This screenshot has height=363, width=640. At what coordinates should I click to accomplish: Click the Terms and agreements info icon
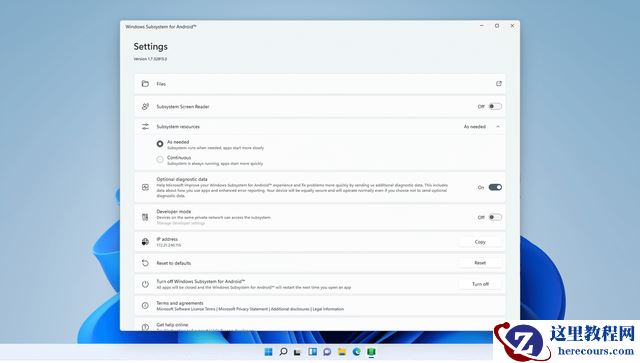click(145, 305)
